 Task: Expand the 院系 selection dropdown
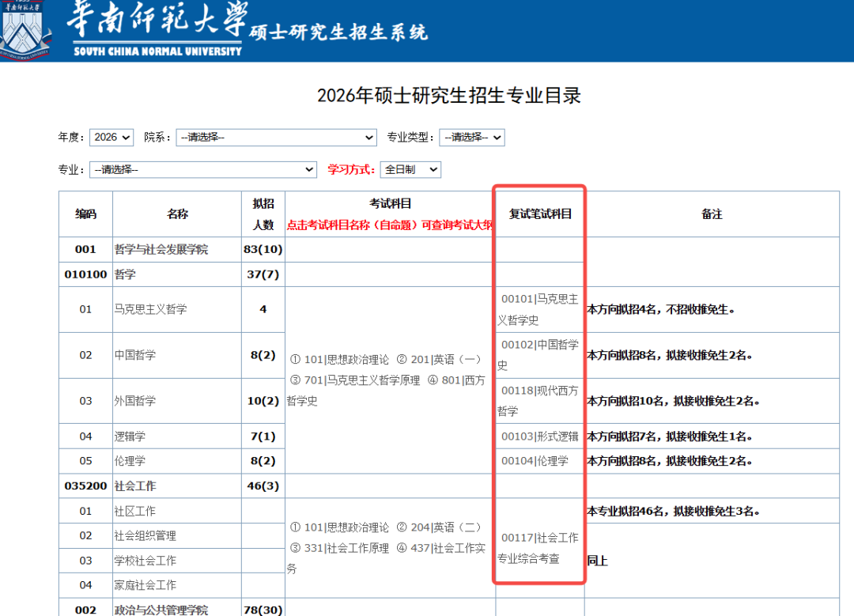pos(276,138)
